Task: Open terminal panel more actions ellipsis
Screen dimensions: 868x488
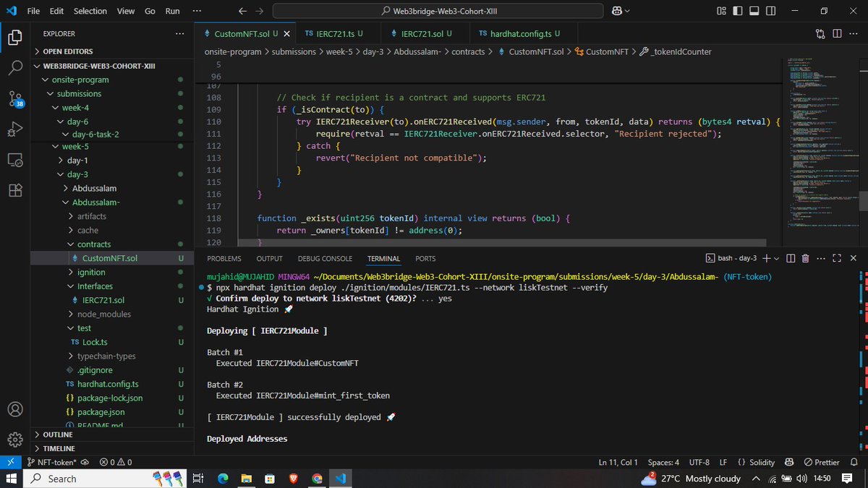Action: (822, 258)
